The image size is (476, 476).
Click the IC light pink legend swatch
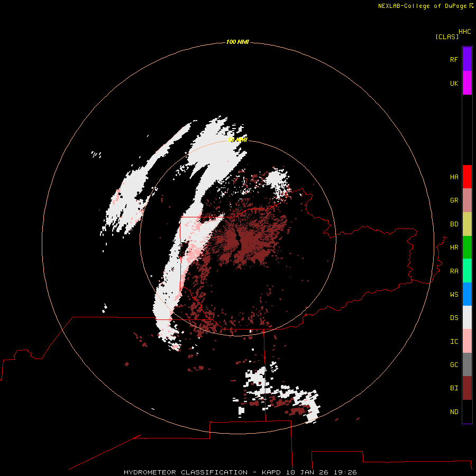(x=467, y=341)
